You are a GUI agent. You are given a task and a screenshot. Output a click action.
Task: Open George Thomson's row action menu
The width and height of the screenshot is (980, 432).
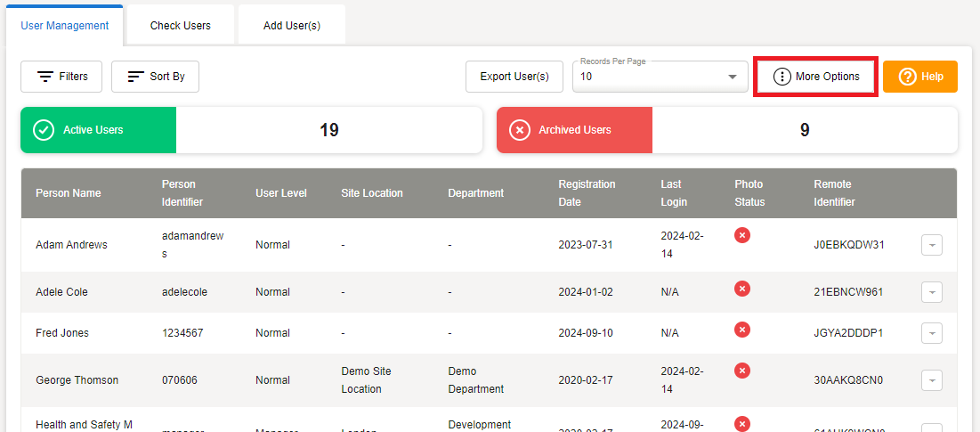point(931,380)
